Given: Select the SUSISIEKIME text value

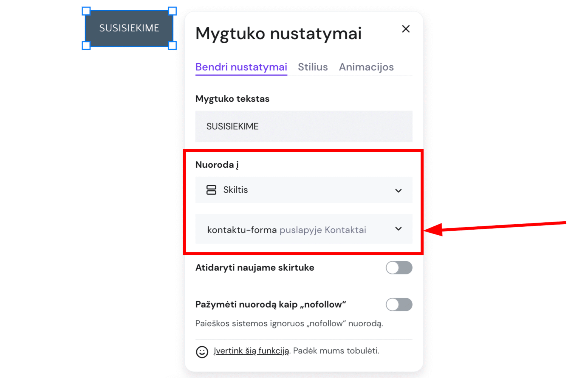Looking at the screenshot, I should point(232,126).
